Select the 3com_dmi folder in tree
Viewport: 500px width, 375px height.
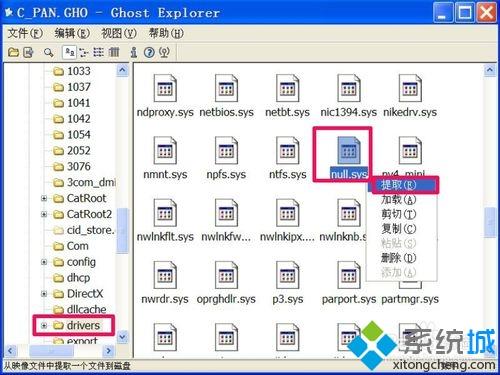[x=84, y=182]
